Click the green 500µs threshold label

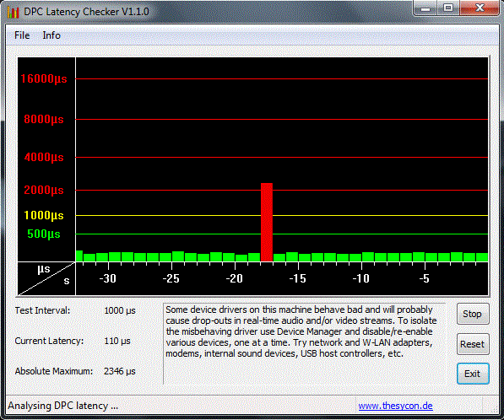point(44,234)
